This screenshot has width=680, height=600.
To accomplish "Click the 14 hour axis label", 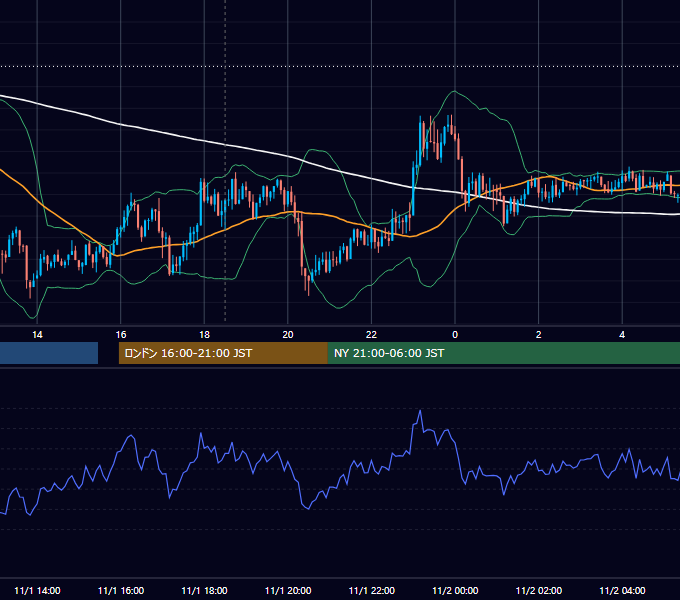I will point(37,335).
